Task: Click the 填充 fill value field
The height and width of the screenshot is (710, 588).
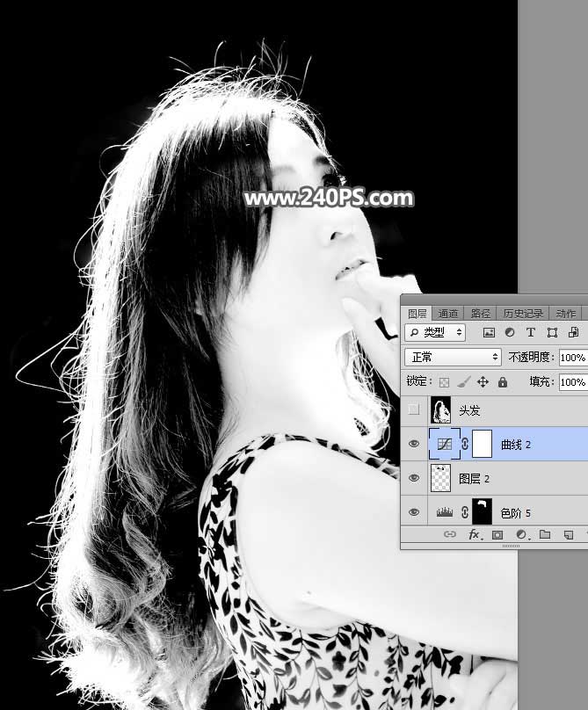Action: coord(573,382)
